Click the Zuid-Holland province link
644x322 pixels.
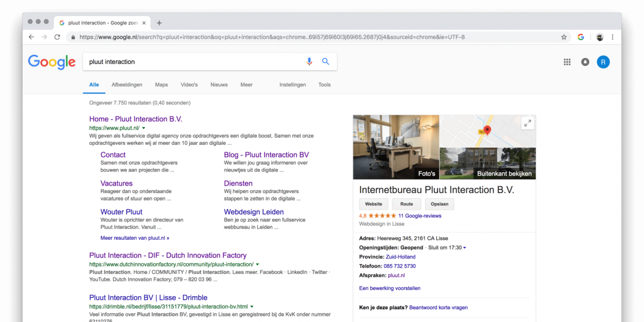pos(400,257)
